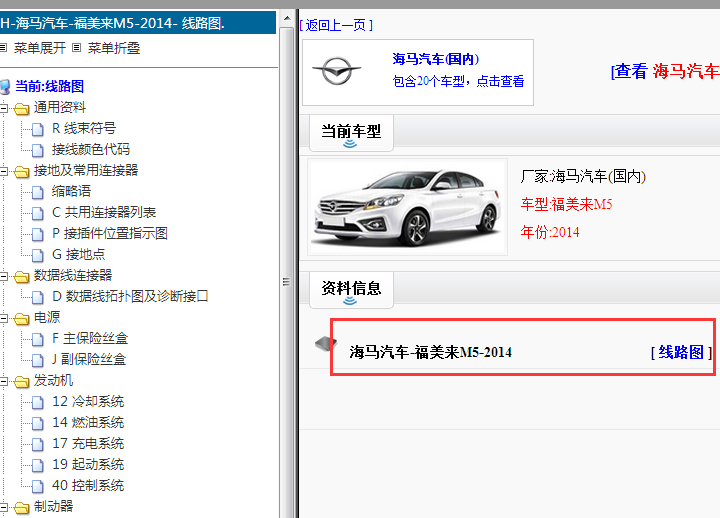Collapse the 电源 tree node
The width and height of the screenshot is (720, 518).
click(x=4, y=318)
